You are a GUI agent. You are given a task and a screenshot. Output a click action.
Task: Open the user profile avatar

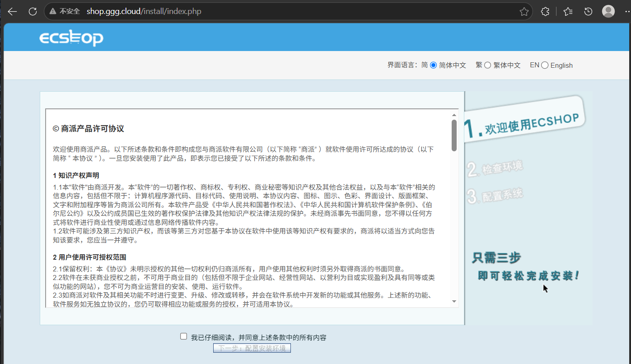click(608, 11)
